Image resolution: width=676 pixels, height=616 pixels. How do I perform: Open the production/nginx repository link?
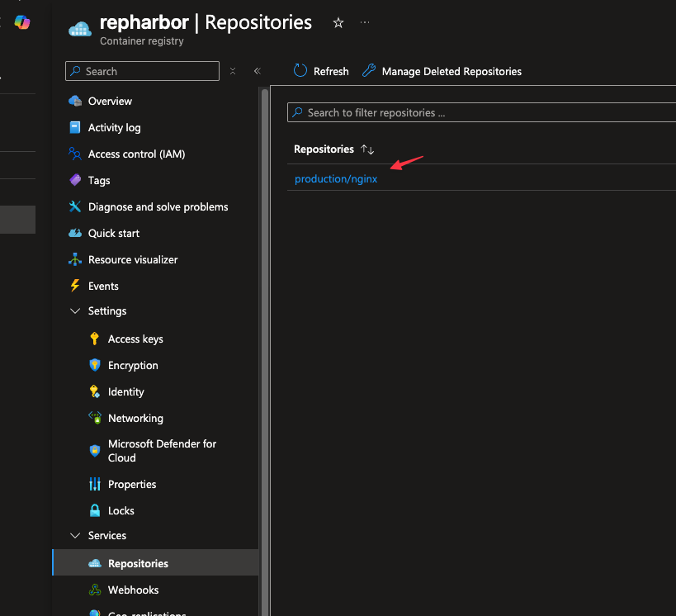pyautogui.click(x=336, y=179)
